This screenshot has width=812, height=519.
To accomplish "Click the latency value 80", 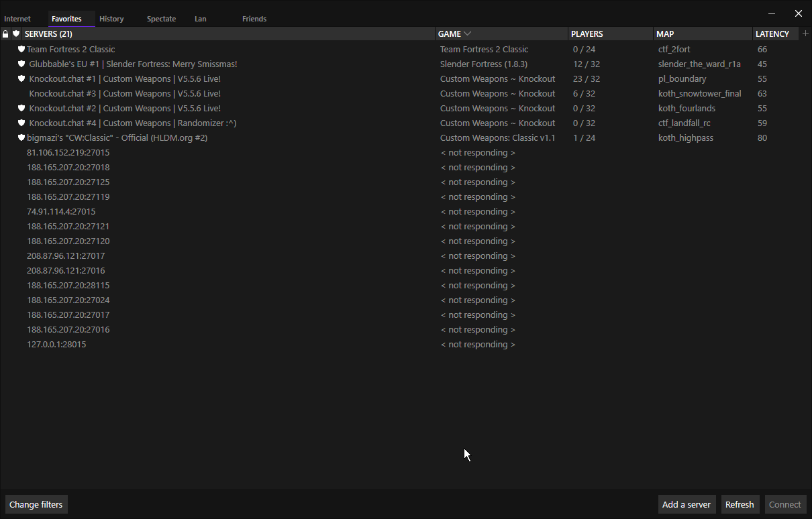I will point(762,137).
